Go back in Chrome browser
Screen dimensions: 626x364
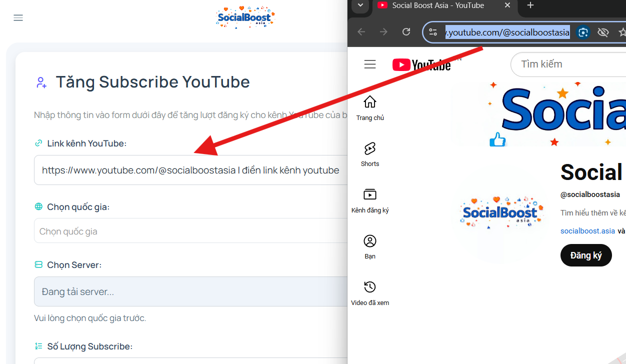tap(361, 32)
